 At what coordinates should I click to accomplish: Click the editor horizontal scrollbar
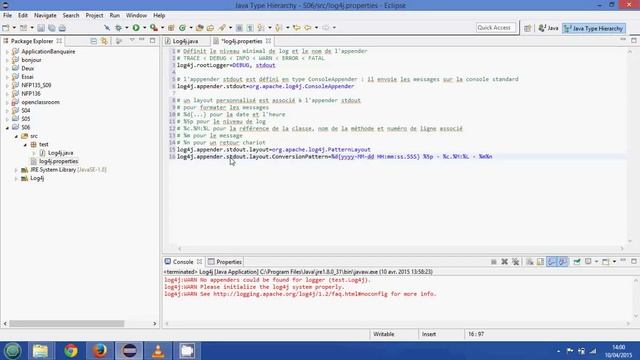point(400,249)
